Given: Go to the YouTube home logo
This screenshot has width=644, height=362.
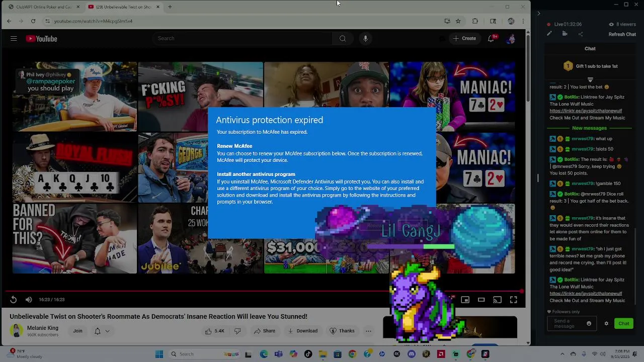Looking at the screenshot, I should (42, 39).
